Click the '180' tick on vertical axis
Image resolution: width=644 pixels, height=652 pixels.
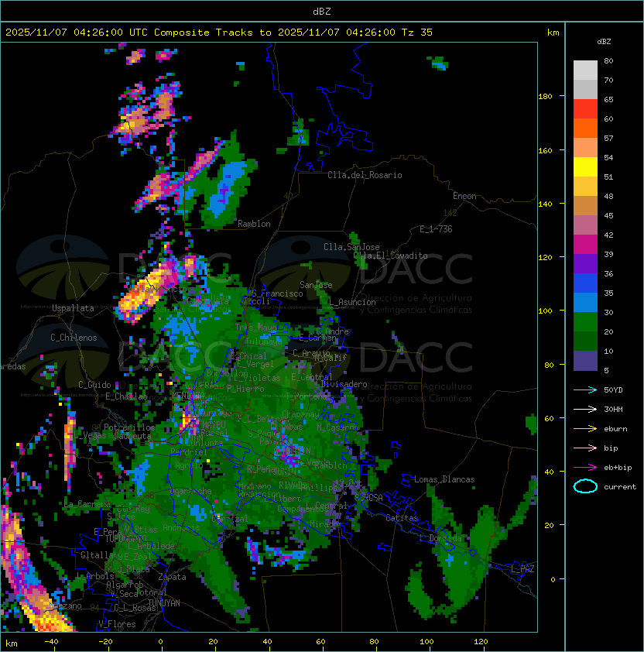[545, 97]
